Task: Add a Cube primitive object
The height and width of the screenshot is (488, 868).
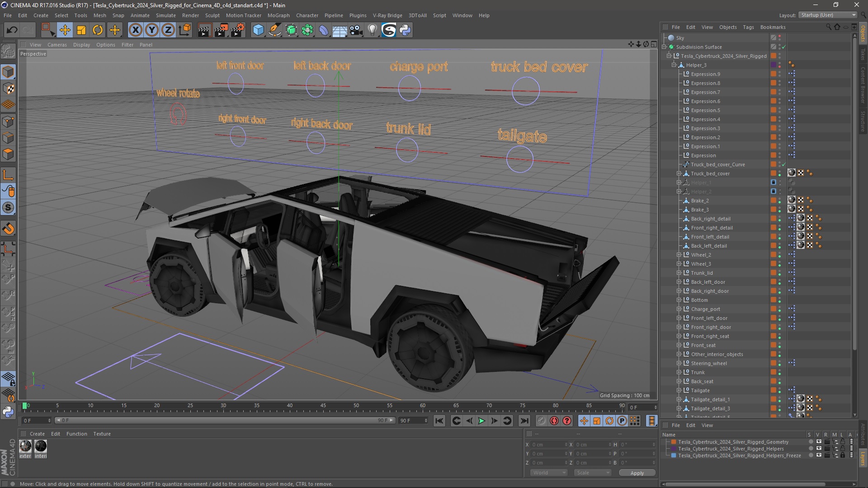Action: (x=258, y=30)
